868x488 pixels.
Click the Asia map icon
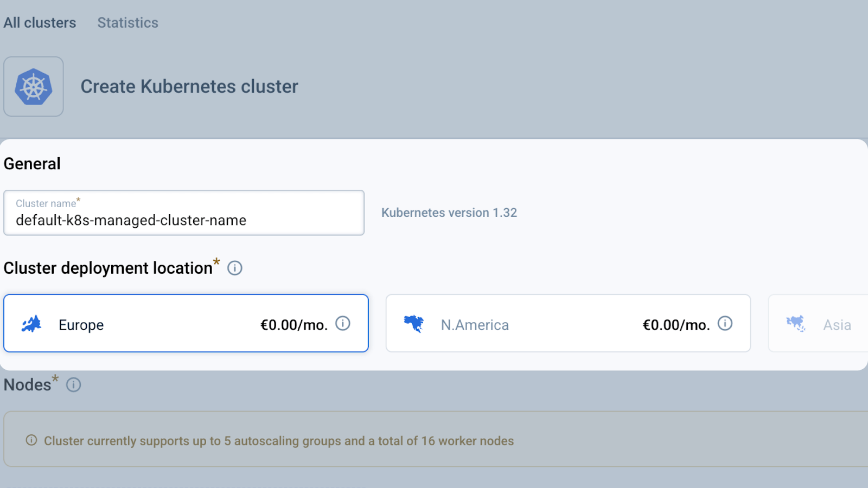[x=796, y=324]
